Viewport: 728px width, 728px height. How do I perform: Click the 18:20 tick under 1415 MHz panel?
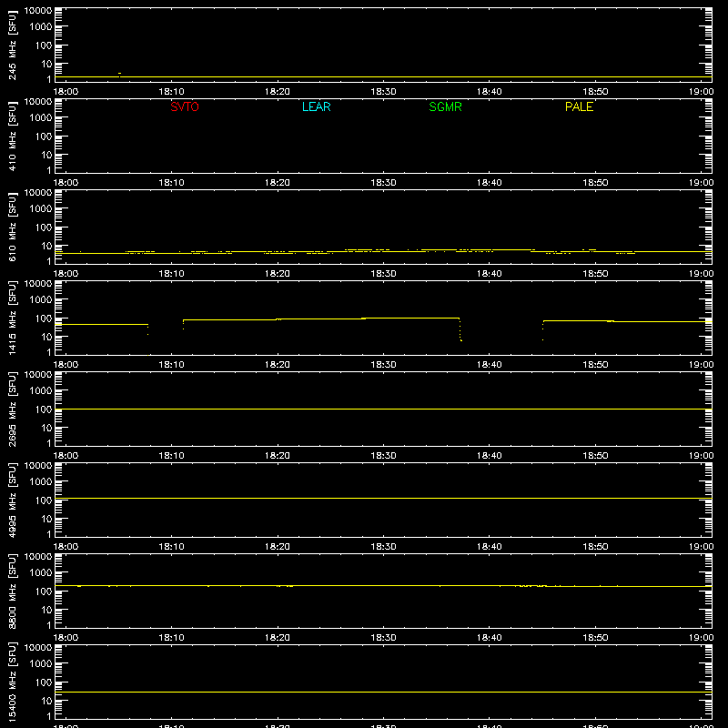coord(278,365)
